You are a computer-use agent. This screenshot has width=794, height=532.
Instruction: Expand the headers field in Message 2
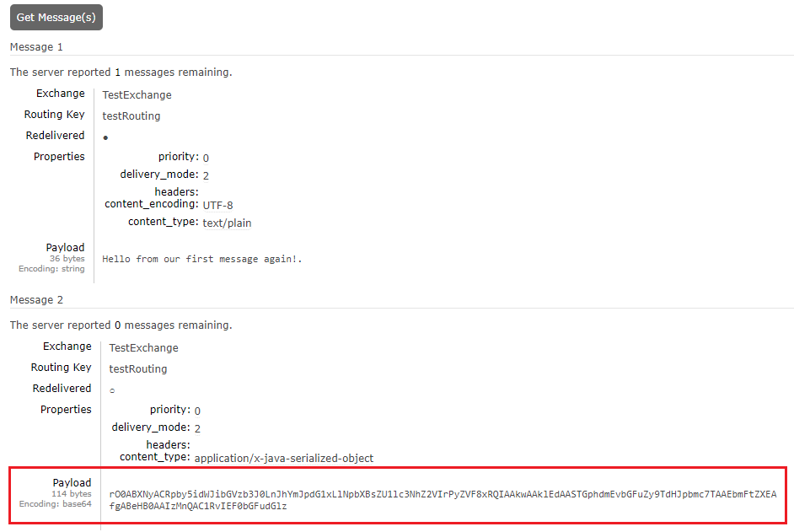click(x=168, y=443)
